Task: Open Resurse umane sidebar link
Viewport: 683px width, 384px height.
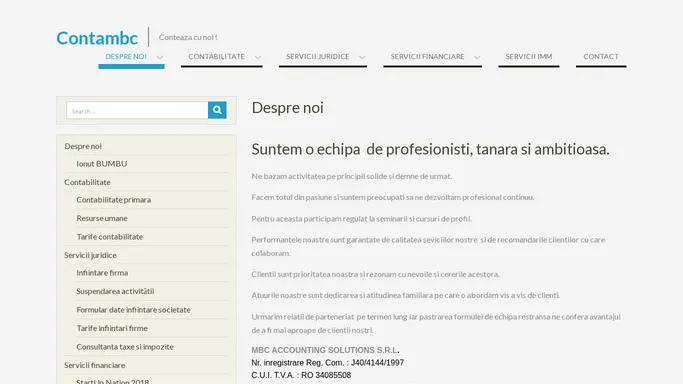Action: click(102, 218)
